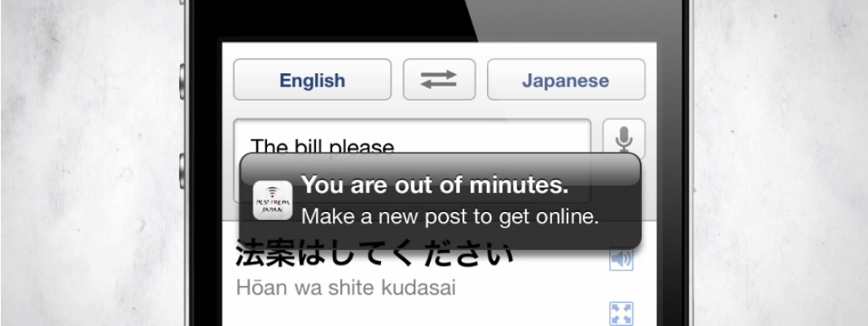Play the Japanese translation audio with the speaker icon
Viewport: 868px width, 326px height.
[621, 259]
